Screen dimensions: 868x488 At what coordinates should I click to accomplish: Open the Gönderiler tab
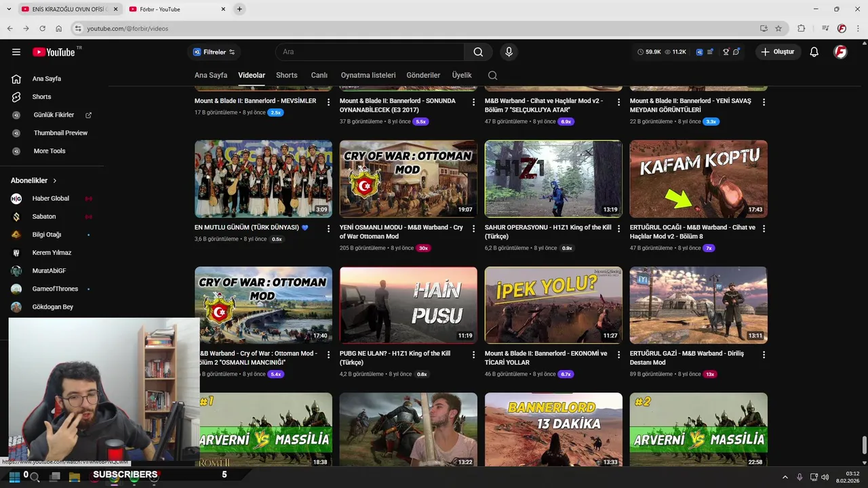point(423,75)
